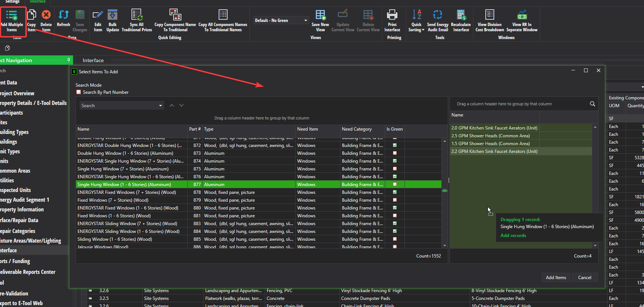The width and height of the screenshot is (644, 307).
Task: Switch to the Settings ribbon tab
Action: (x=13, y=2)
